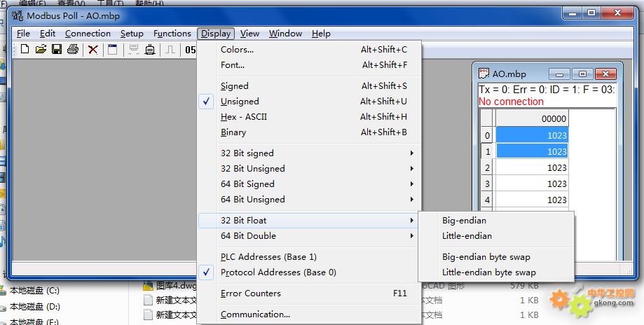Click the 05 function toolbar button
This screenshot has width=644, height=325.
point(190,50)
